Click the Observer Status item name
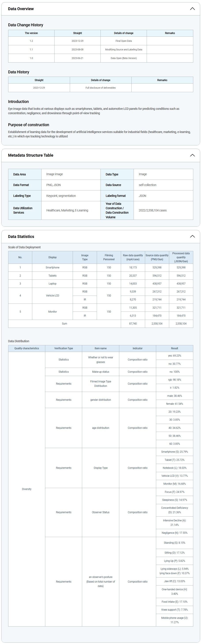The height and width of the screenshot is (644, 201). coord(100,512)
